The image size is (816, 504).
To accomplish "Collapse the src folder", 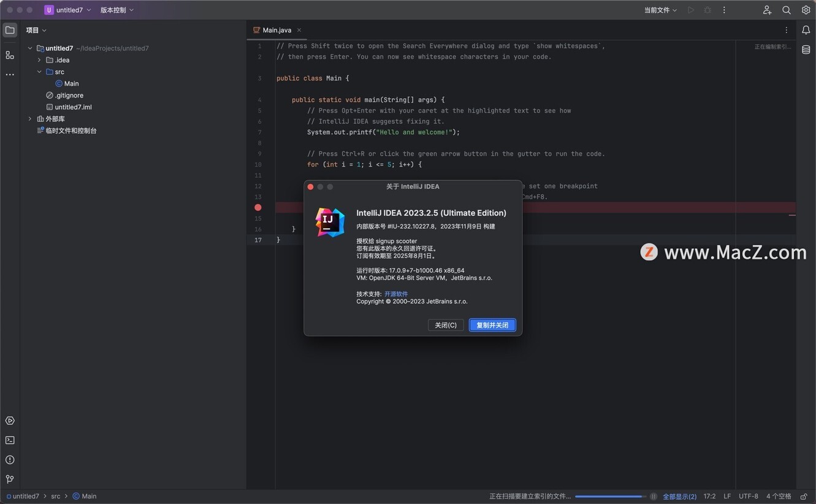I will [x=39, y=72].
